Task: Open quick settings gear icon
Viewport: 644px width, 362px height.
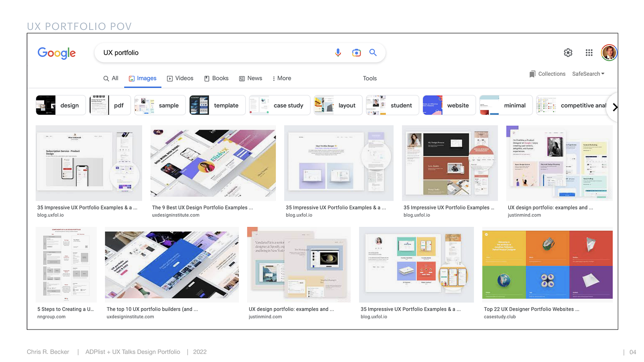Action: 568,52
